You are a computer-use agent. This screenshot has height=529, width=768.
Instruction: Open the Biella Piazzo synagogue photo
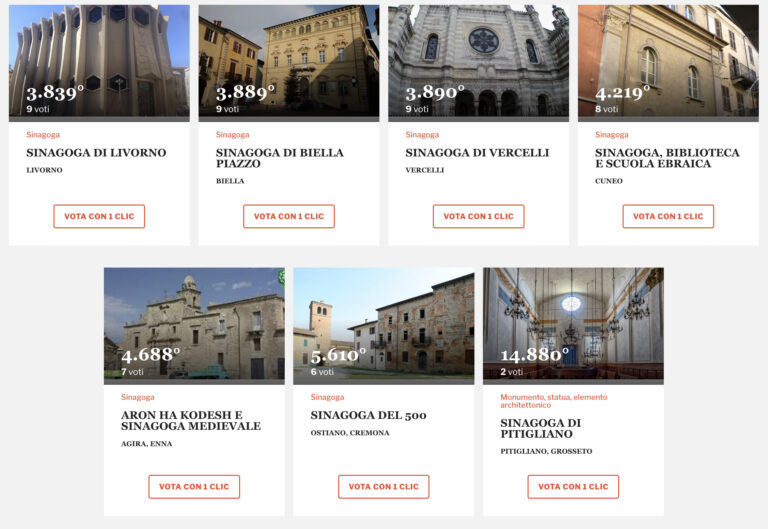click(x=288, y=61)
